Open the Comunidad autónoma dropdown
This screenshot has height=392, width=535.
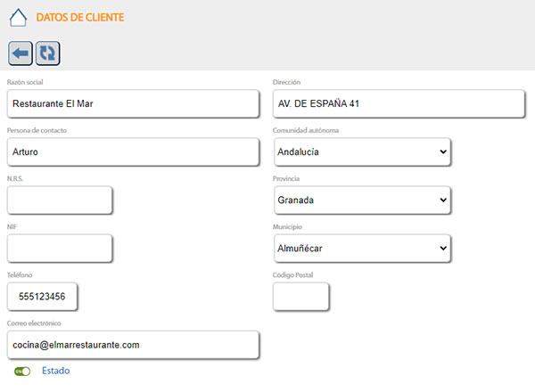click(362, 152)
